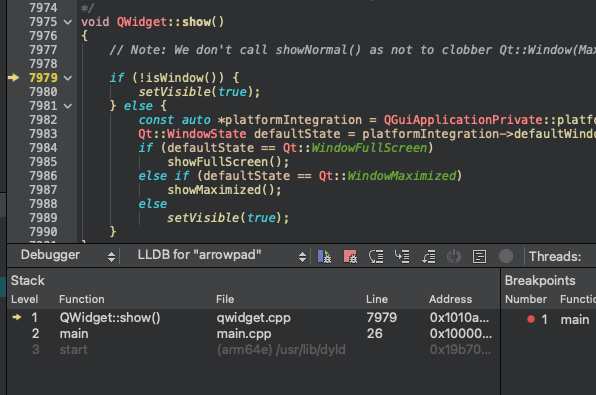
Task: Click isWindow() in the if condition
Action: point(181,78)
